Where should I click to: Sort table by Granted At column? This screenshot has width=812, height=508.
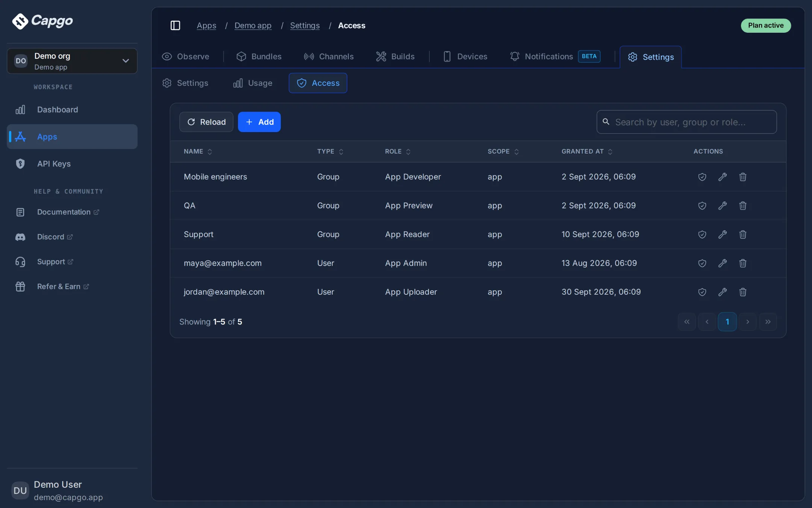click(x=587, y=151)
